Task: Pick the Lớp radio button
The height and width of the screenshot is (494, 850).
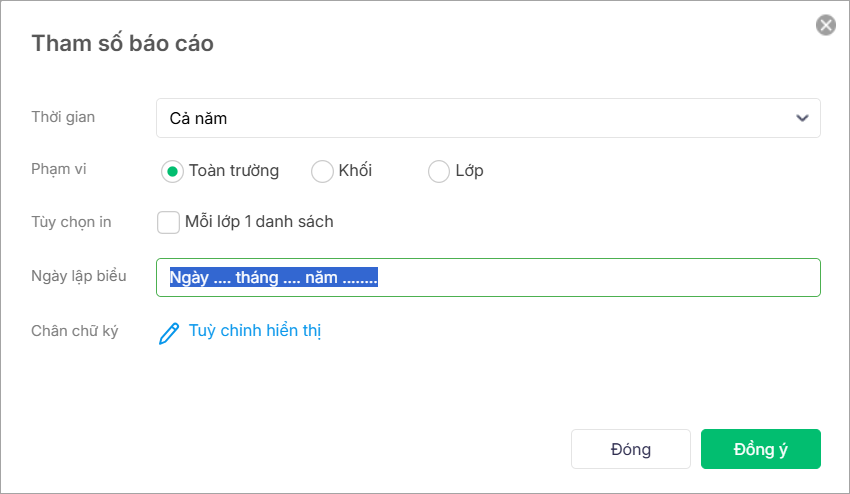Action: (x=439, y=172)
